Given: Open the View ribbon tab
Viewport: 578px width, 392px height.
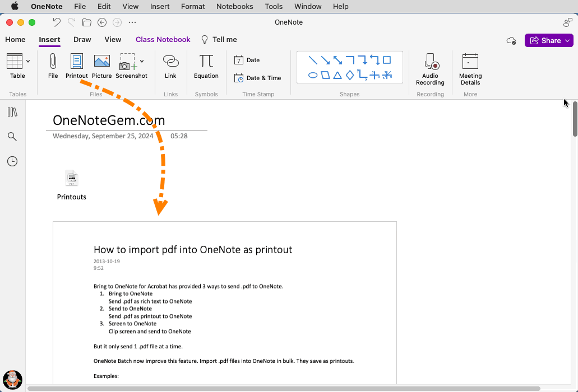Looking at the screenshot, I should pos(113,39).
